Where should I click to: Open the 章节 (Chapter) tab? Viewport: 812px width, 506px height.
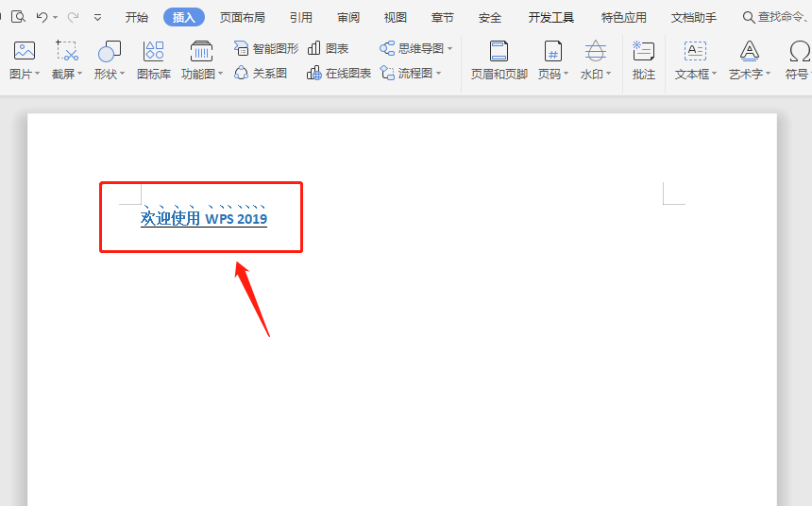pyautogui.click(x=442, y=18)
